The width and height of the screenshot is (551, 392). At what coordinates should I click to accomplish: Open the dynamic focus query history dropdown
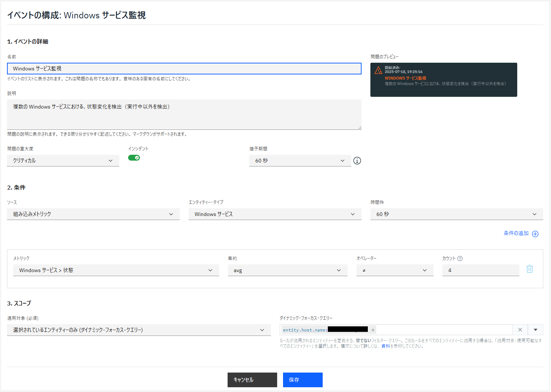[x=536, y=330]
